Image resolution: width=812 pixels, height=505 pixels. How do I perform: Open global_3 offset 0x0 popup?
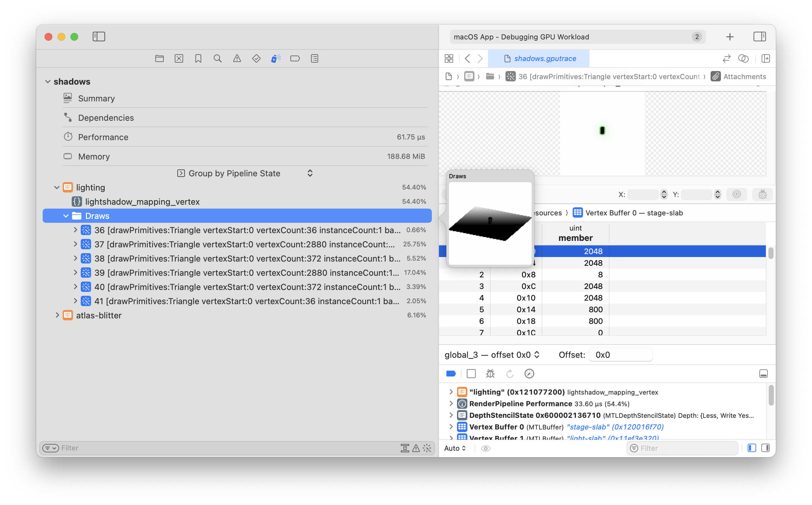click(492, 355)
